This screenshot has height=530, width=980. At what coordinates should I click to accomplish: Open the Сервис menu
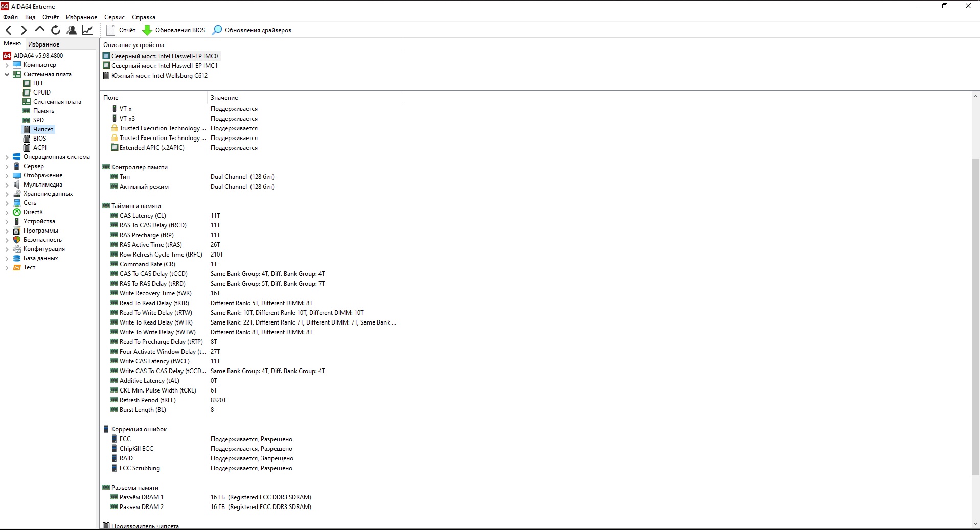click(115, 17)
